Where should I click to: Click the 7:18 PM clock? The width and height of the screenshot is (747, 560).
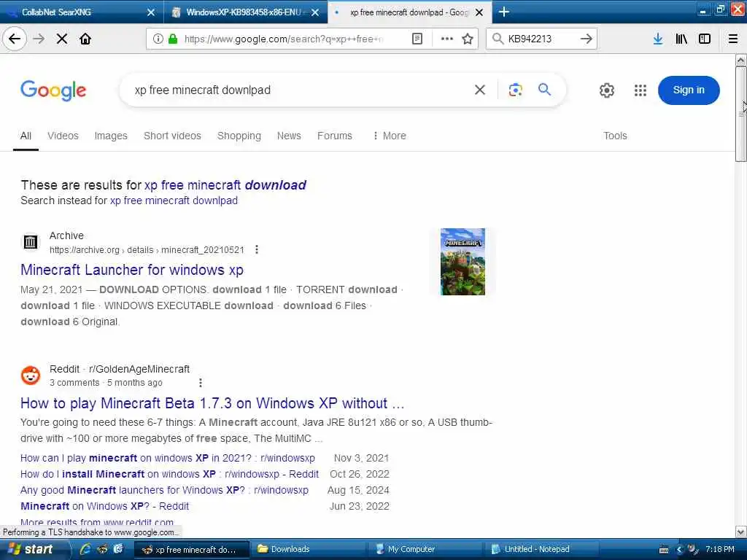(720, 549)
